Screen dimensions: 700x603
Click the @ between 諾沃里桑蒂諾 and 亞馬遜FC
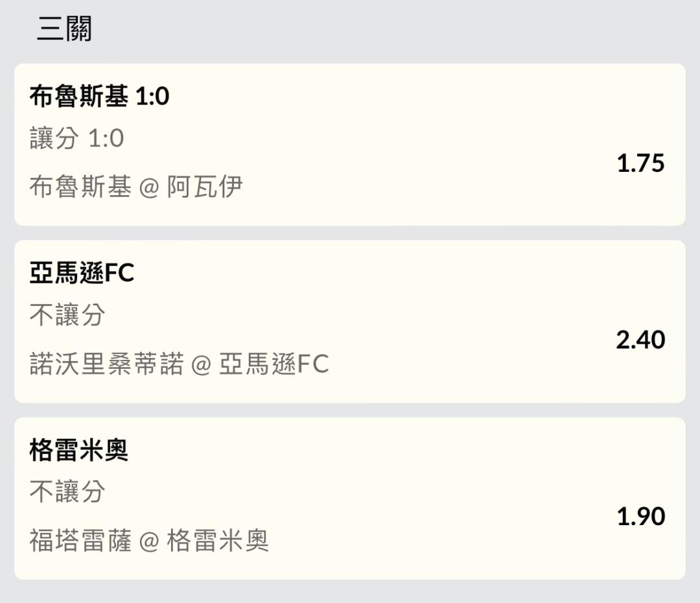tap(202, 364)
